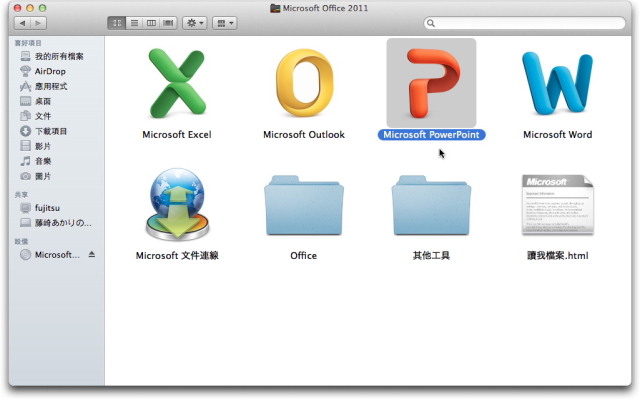This screenshot has height=400, width=640.
Task: Switch to list view mode
Action: 134,23
